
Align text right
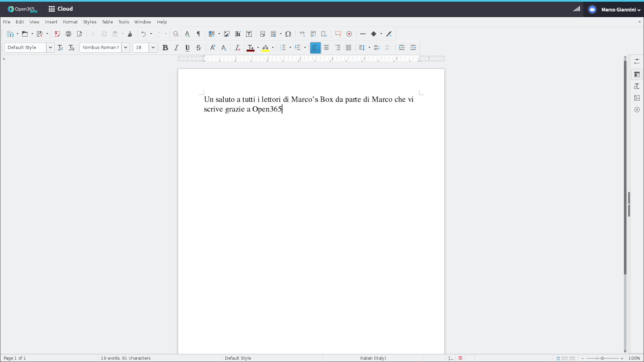coord(337,48)
